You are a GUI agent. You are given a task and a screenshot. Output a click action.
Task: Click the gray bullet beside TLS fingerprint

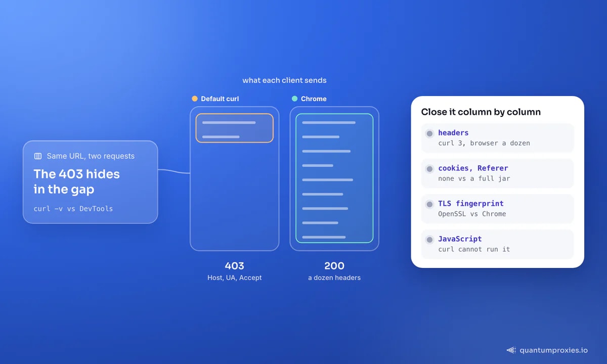[429, 204]
